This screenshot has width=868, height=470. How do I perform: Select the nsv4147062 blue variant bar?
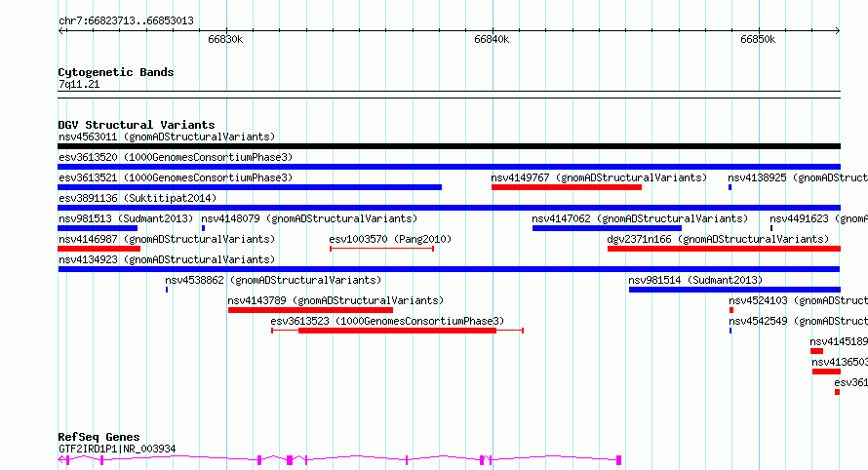pyautogui.click(x=607, y=228)
